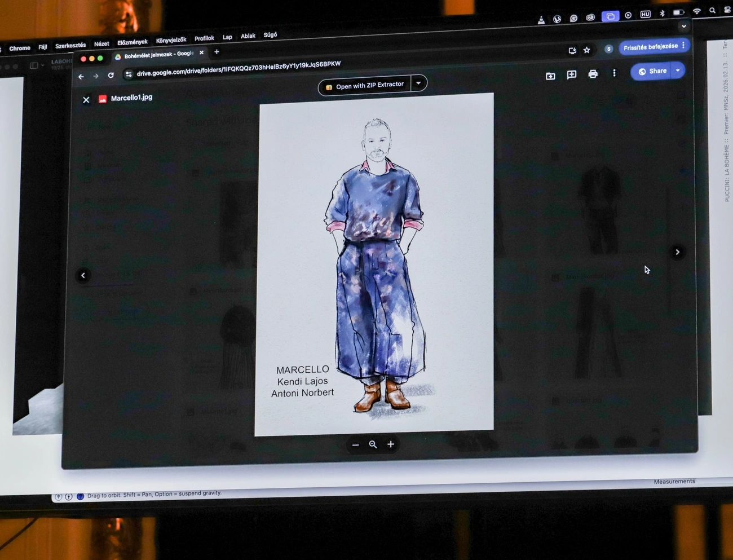Click the print icon in Drive preview
733x560 pixels.
593,74
